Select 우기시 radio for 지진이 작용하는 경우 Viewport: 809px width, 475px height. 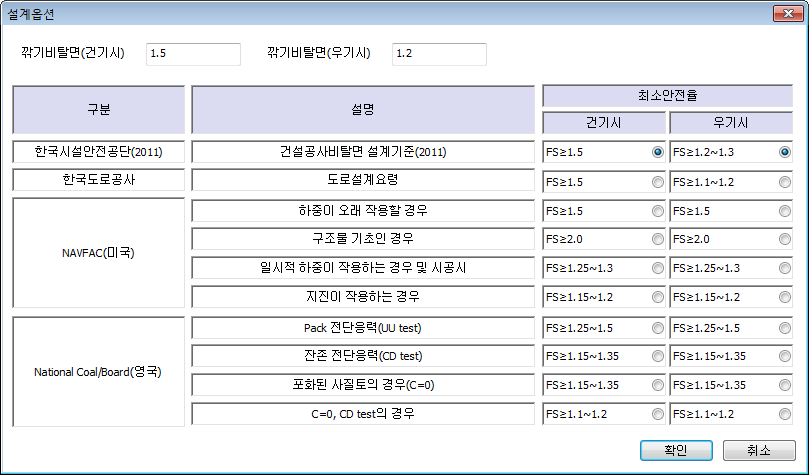tap(785, 298)
